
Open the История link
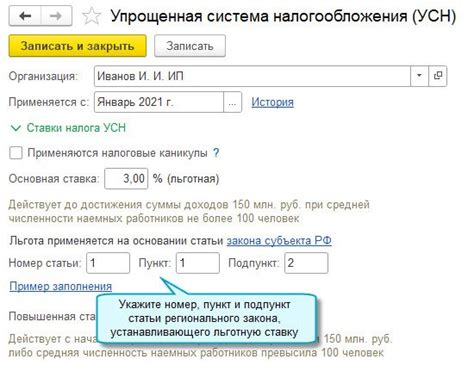click(272, 102)
